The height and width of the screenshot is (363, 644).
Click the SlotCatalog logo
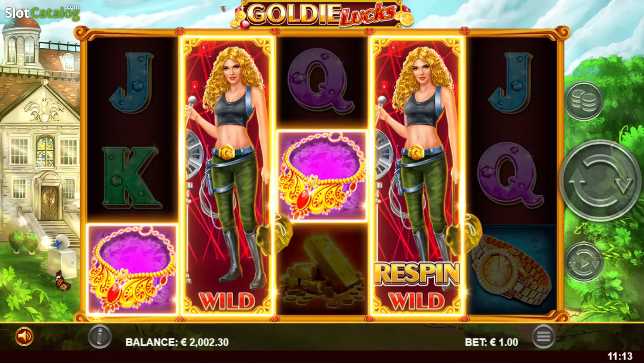click(42, 12)
